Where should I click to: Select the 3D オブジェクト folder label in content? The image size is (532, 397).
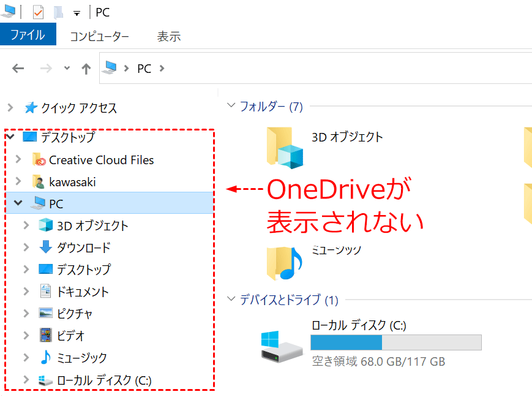point(347,137)
